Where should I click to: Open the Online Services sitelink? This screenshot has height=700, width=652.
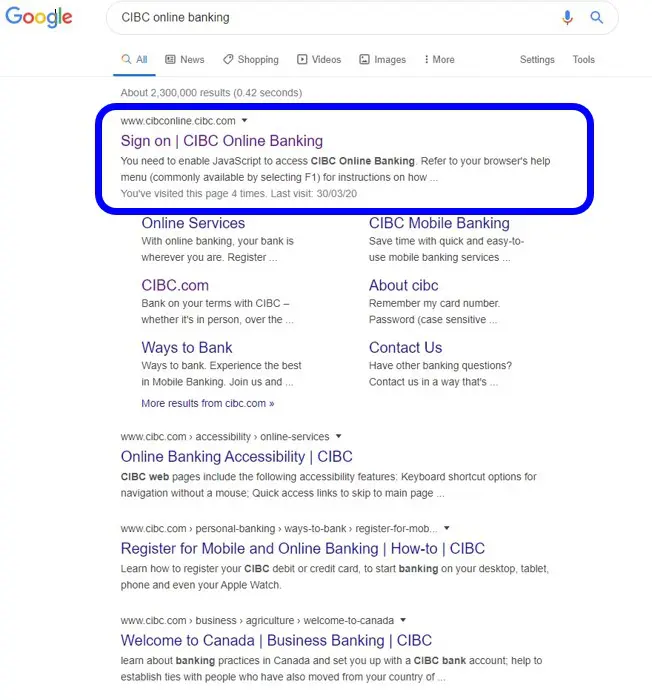(193, 223)
